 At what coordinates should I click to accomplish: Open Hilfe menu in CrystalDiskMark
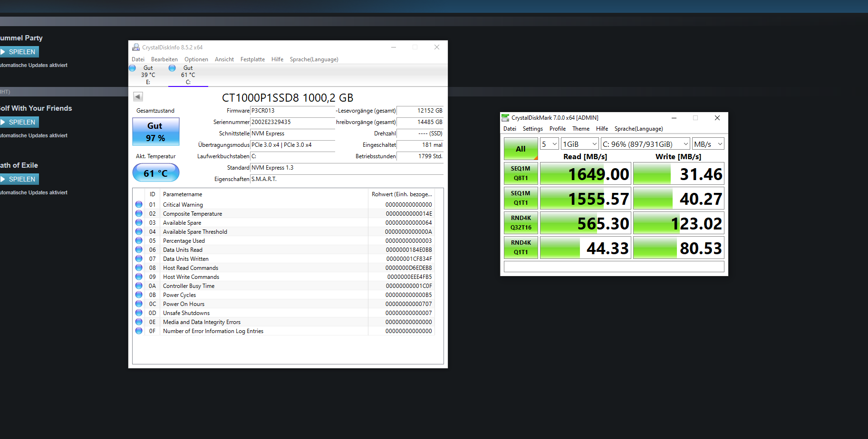(x=602, y=129)
